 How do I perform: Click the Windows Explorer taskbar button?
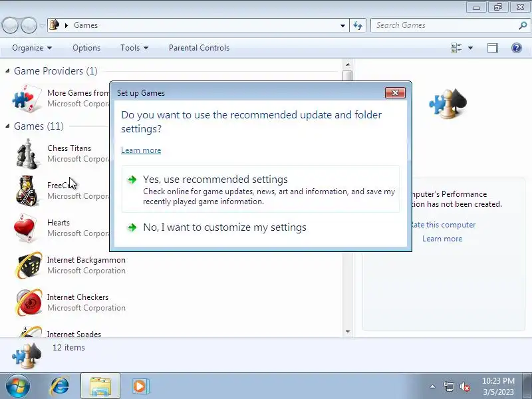pos(100,386)
